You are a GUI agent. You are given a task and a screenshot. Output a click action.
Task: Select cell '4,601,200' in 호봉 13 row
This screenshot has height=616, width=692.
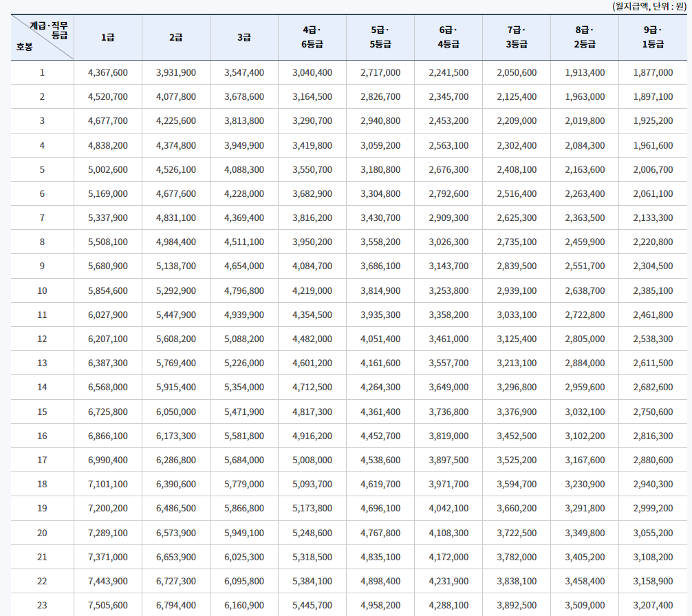[312, 363]
